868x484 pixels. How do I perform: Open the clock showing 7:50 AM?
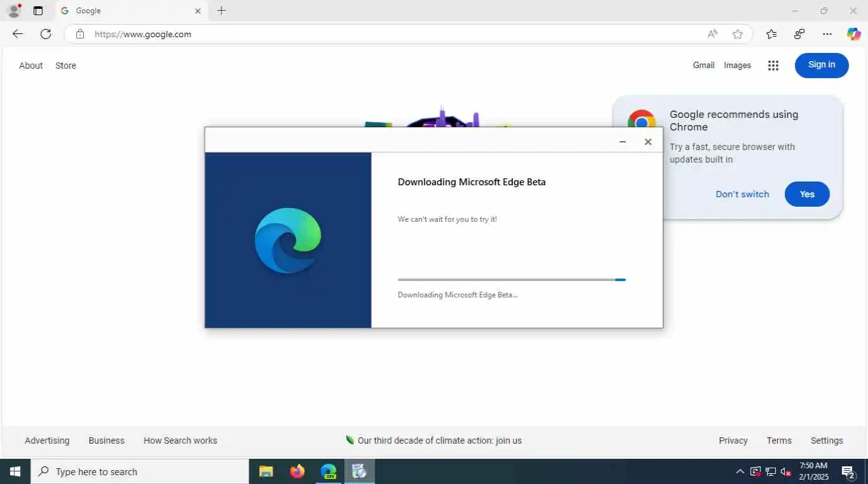tap(814, 471)
